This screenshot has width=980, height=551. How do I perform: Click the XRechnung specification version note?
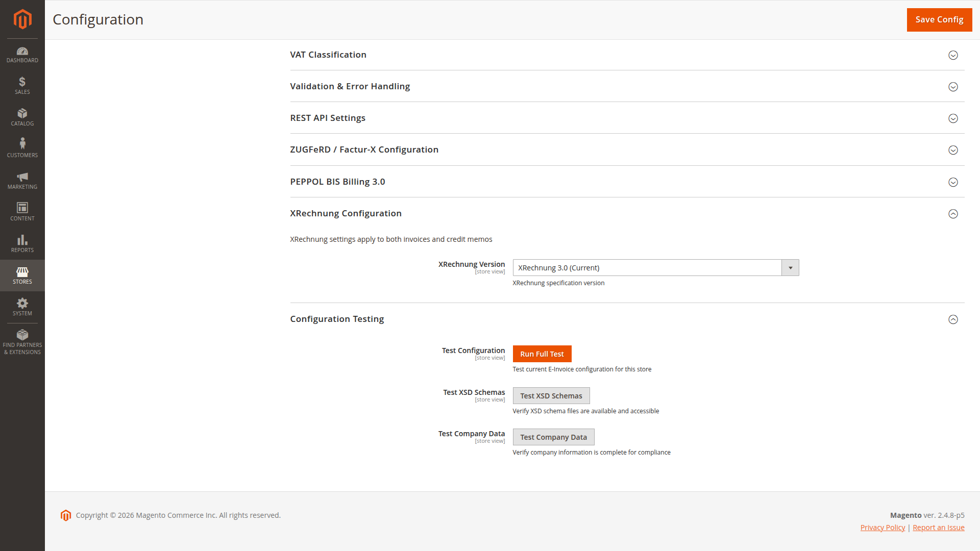coord(558,283)
